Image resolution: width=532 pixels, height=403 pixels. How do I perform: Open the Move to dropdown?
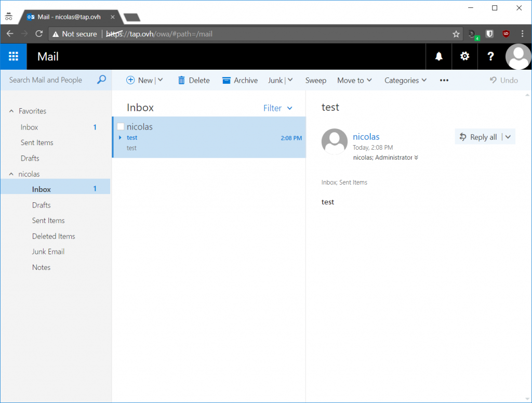(x=354, y=81)
